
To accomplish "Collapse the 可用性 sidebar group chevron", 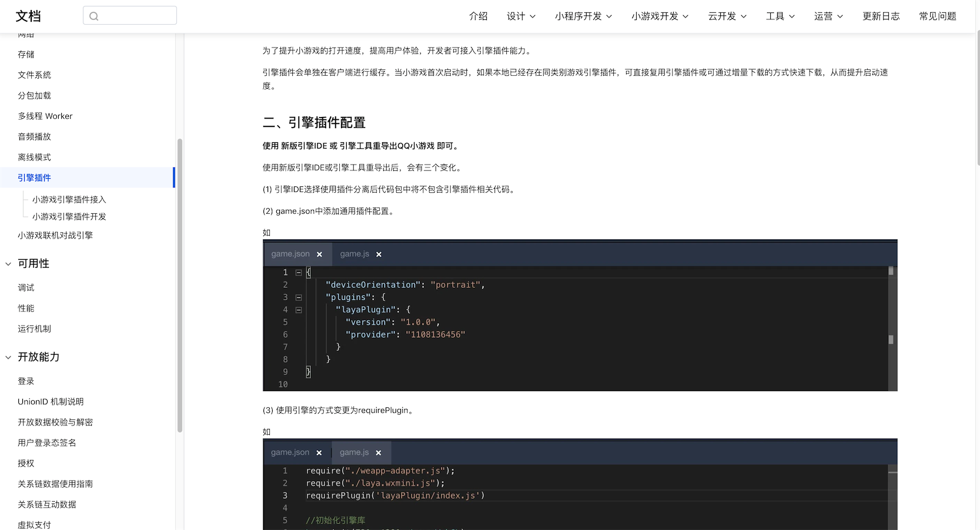I will 8,264.
